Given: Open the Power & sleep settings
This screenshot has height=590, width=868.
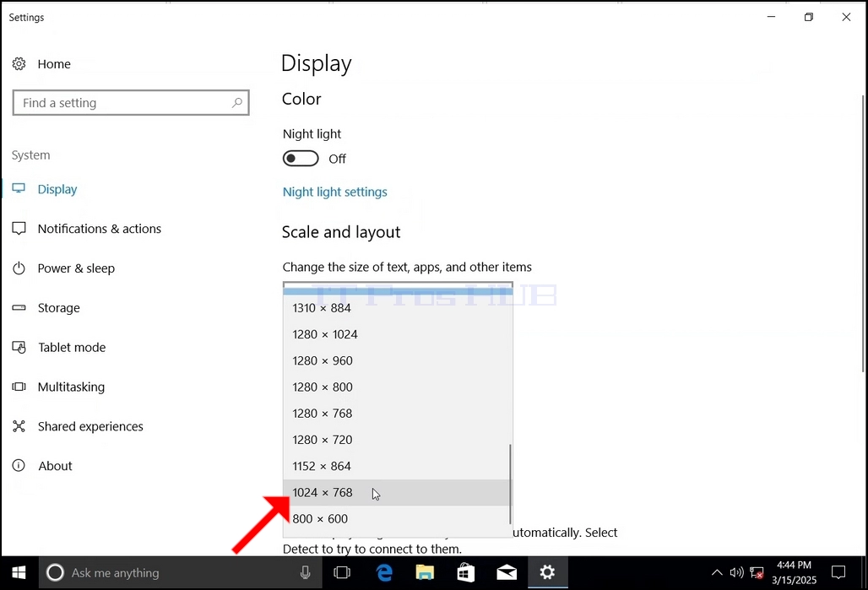Looking at the screenshot, I should (x=76, y=268).
